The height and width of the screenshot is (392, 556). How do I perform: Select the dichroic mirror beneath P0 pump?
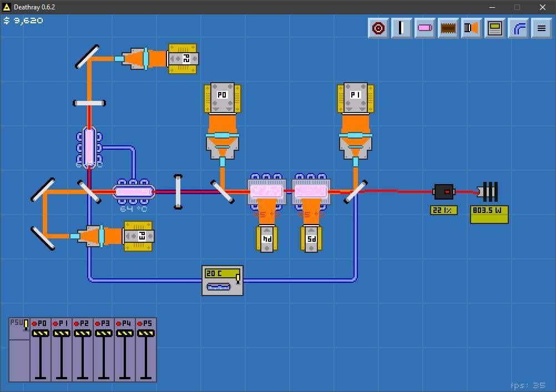tap(223, 192)
